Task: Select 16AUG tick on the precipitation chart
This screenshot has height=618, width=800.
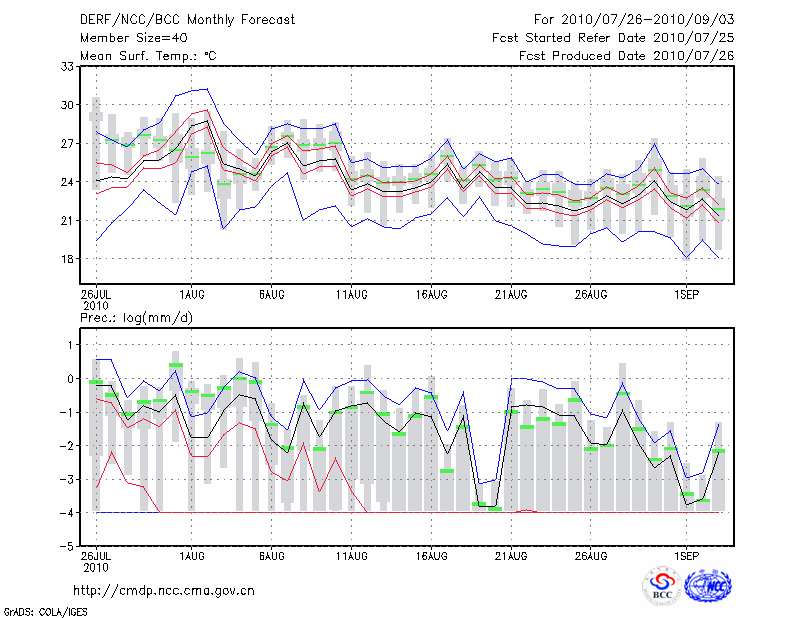Action: click(x=431, y=556)
